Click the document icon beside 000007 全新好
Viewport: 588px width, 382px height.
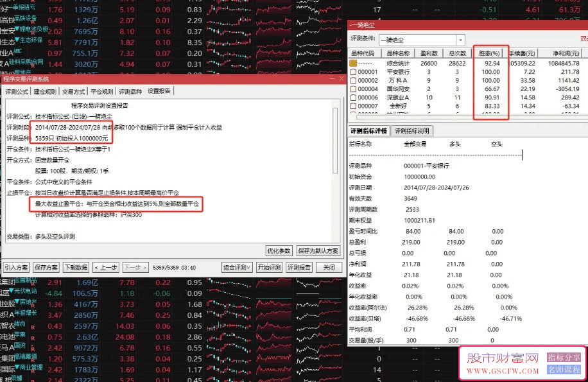[353, 106]
